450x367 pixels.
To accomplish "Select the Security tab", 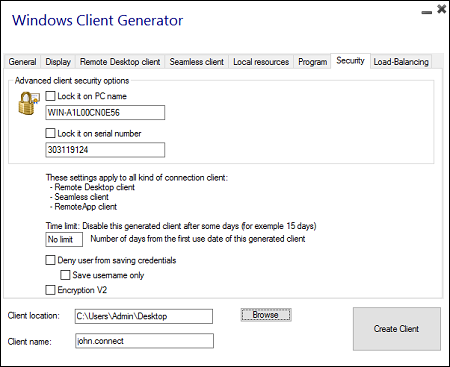I will tap(350, 61).
